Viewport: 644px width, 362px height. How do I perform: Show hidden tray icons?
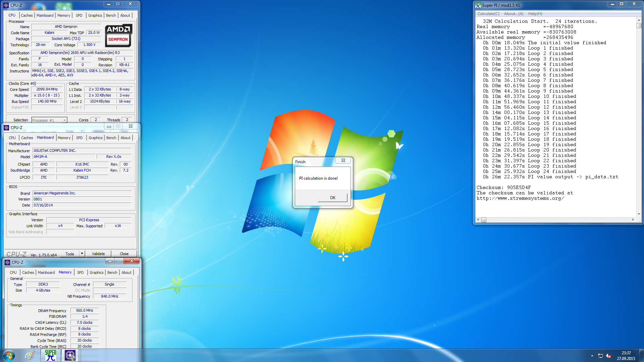592,356
